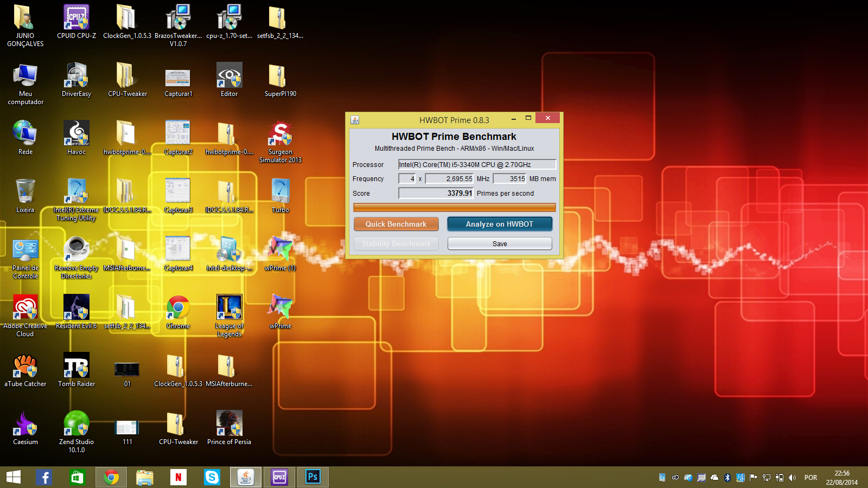Select the Rede network icon
The width and height of the screenshot is (868, 488).
point(25,138)
